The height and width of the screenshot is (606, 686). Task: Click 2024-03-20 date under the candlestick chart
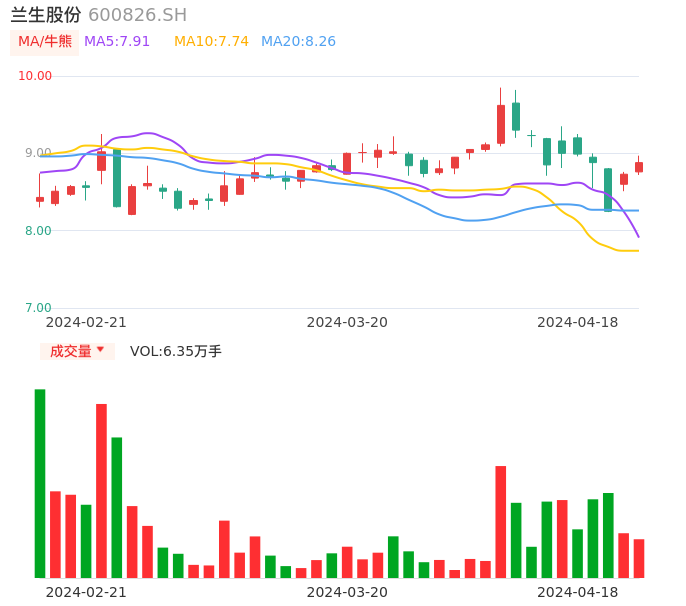click(347, 322)
